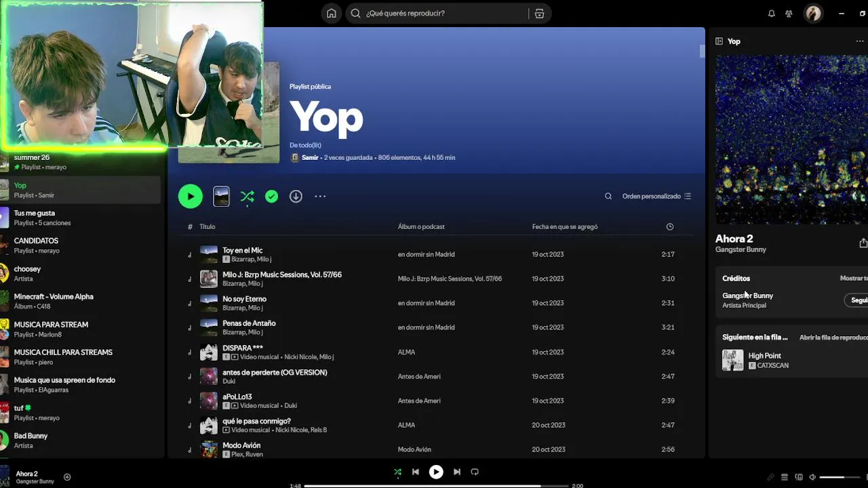Open Bad Bunny artist in the sidebar
The width and height of the screenshot is (868, 488).
click(x=81, y=441)
